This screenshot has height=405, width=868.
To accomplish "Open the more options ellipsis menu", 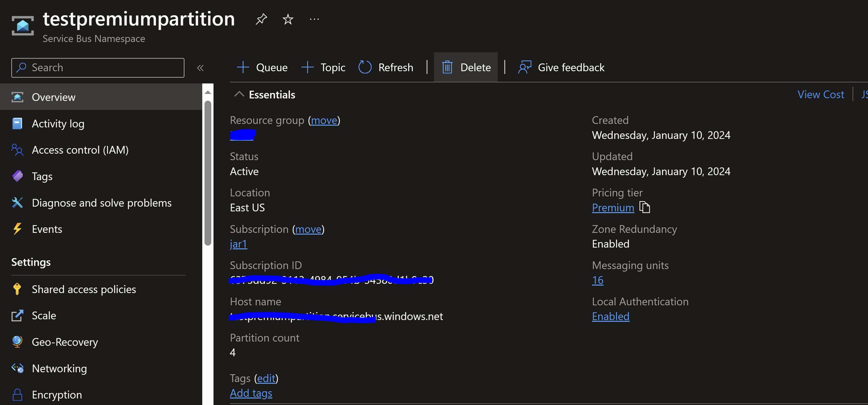I will pos(314,19).
